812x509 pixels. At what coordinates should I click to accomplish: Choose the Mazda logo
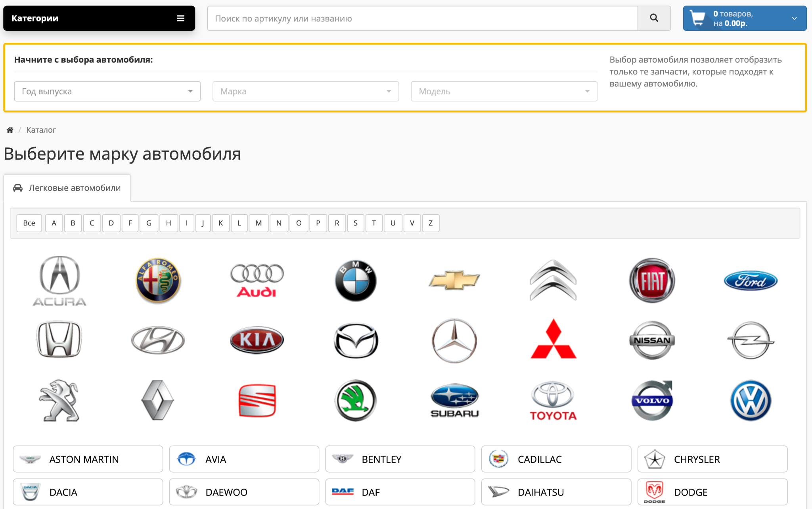coord(356,340)
